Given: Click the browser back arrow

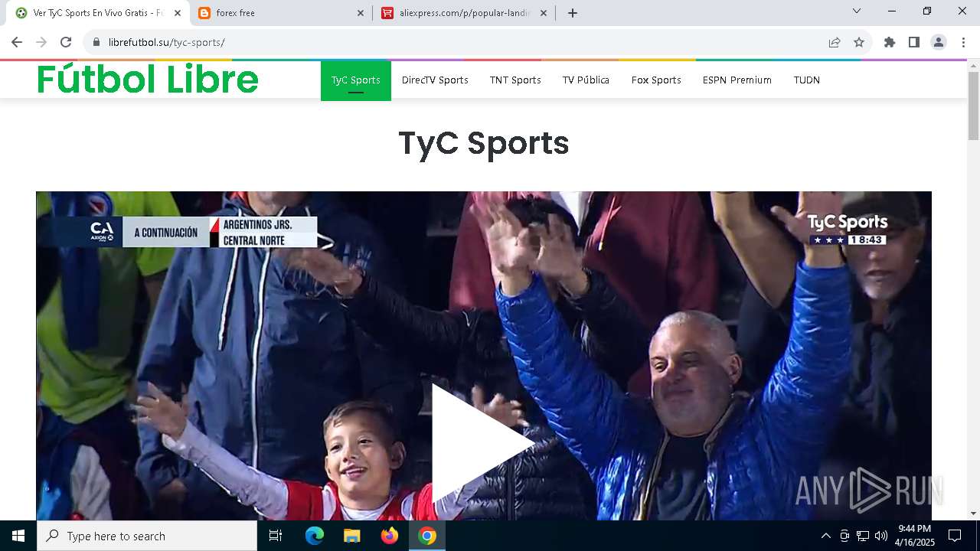Looking at the screenshot, I should click(x=17, y=42).
